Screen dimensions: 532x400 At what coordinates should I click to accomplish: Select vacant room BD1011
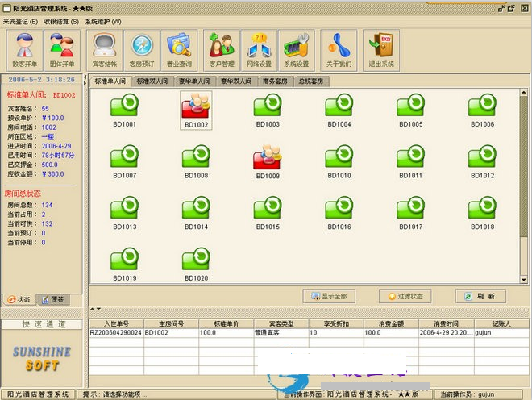[411, 162]
